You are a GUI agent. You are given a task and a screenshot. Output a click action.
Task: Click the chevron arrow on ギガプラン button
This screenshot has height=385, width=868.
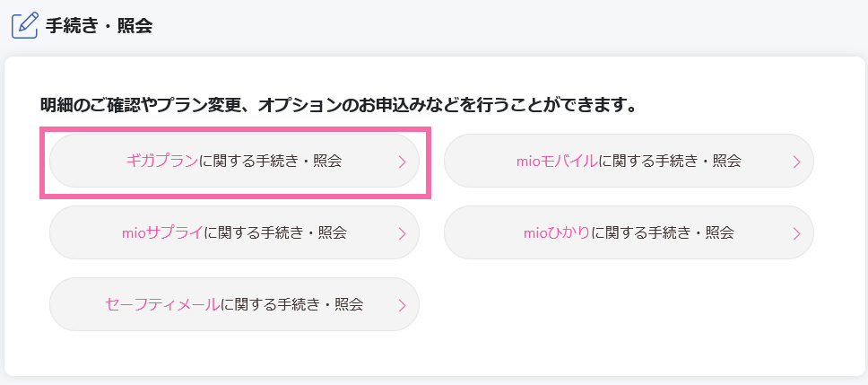pos(403,162)
